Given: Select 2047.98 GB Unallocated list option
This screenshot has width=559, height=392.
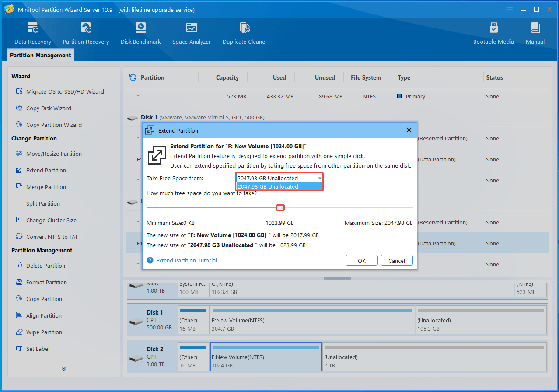Looking at the screenshot, I should (279, 186).
